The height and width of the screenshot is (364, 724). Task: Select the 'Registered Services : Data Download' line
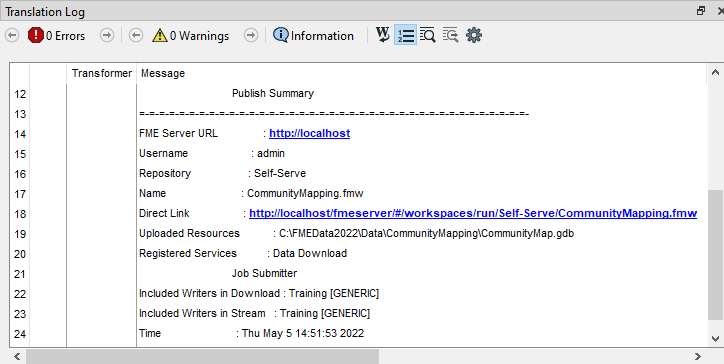(243, 254)
